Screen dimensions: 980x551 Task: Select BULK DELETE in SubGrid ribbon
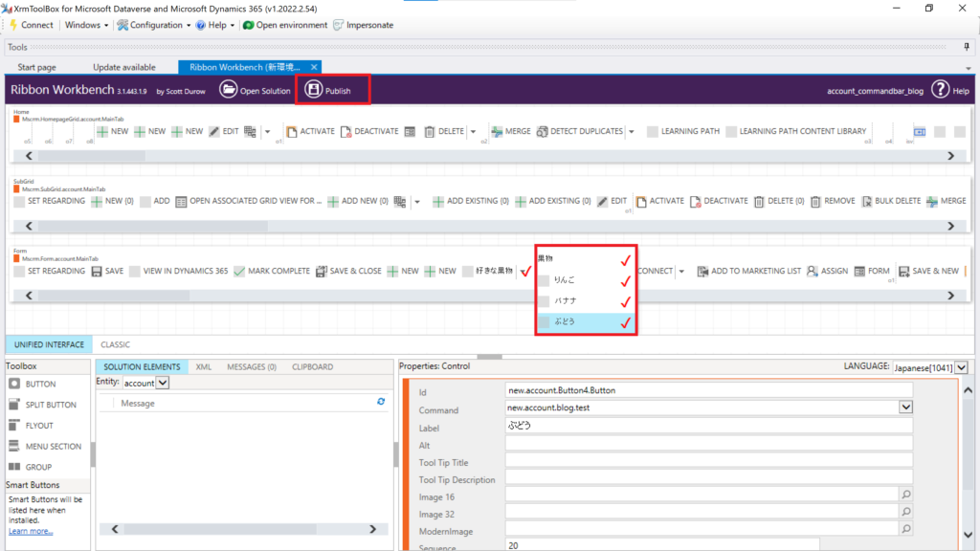[x=891, y=201]
